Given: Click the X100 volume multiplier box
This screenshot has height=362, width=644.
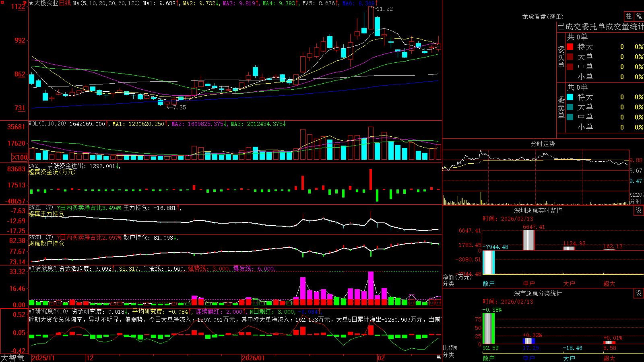Looking at the screenshot, I should 20,157.
